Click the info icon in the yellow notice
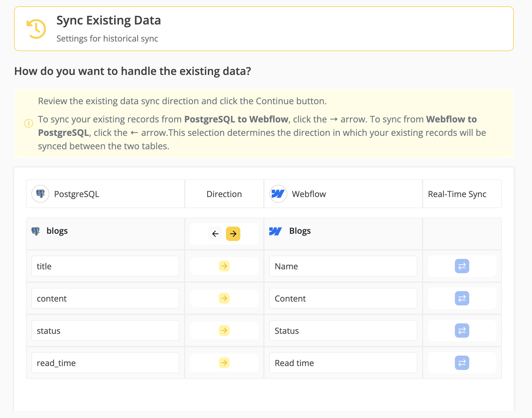The height and width of the screenshot is (418, 532). 29,123
